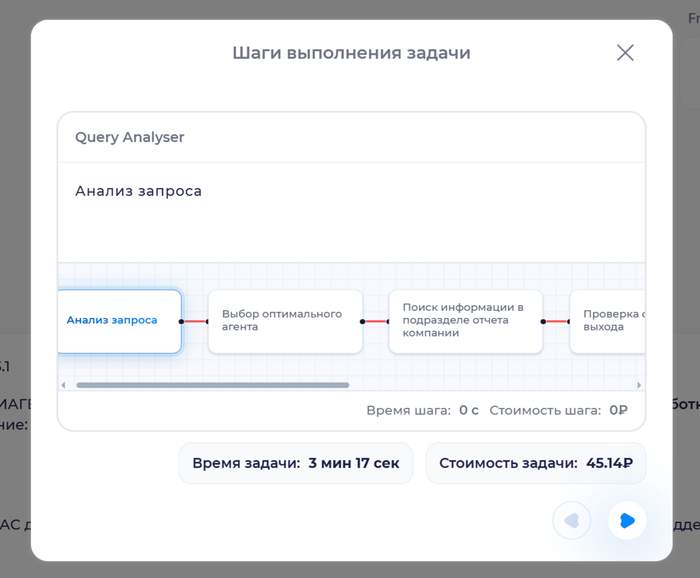This screenshot has height=578, width=700.
Task: Click the "Время задачи" 3 мин 17 сек badge
Action: pyautogui.click(x=296, y=463)
